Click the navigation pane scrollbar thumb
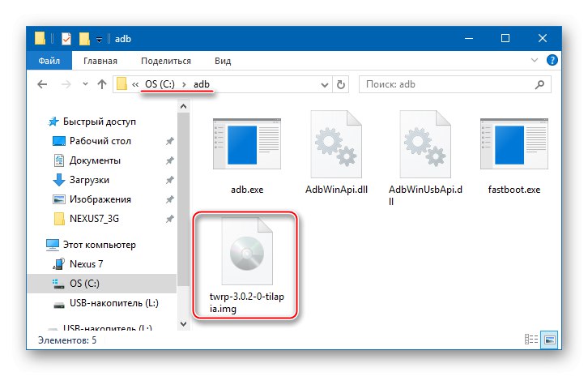This screenshot has width=588, height=376. [x=183, y=199]
